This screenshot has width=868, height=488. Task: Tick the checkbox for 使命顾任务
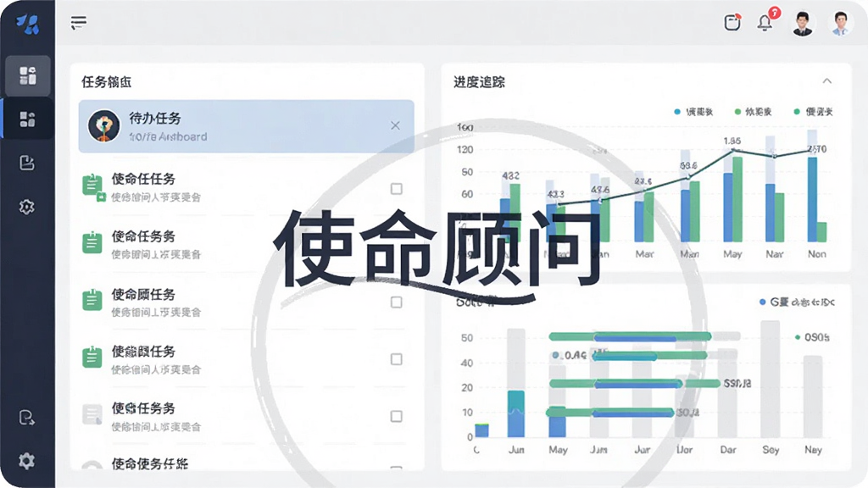(397, 302)
